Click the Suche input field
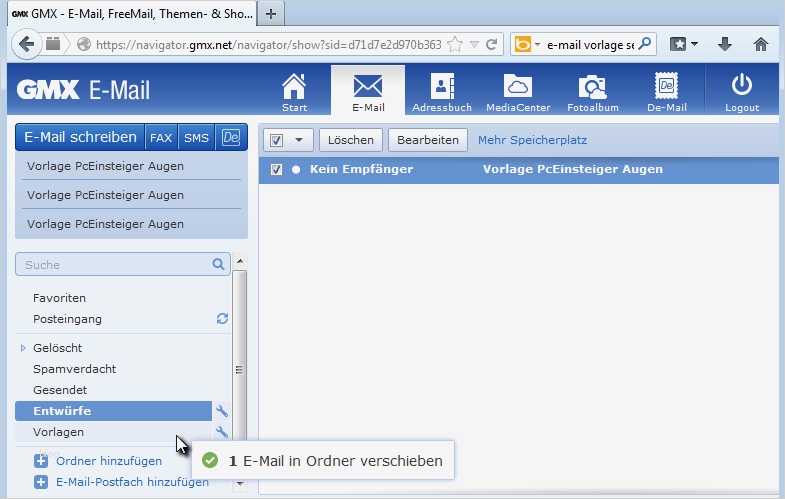 (x=115, y=264)
